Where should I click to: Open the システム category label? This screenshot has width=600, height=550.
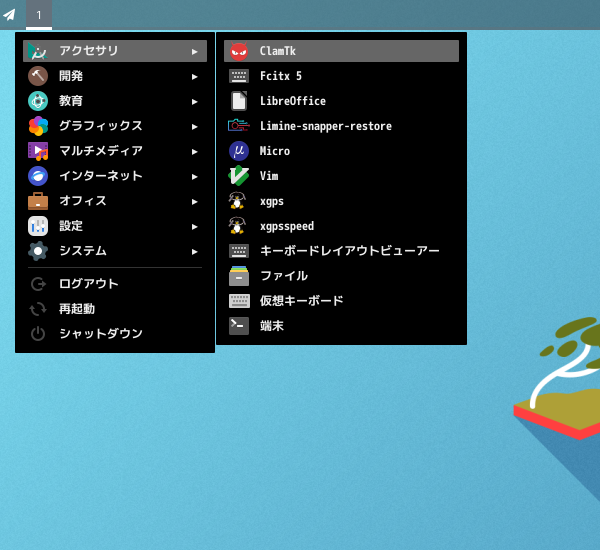tap(83, 251)
